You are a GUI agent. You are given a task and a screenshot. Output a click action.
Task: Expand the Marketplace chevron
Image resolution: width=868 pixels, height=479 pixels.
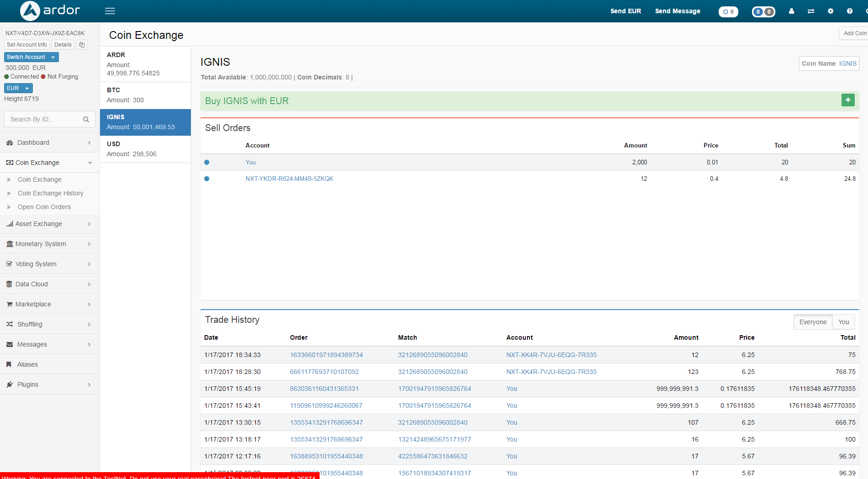[89, 304]
